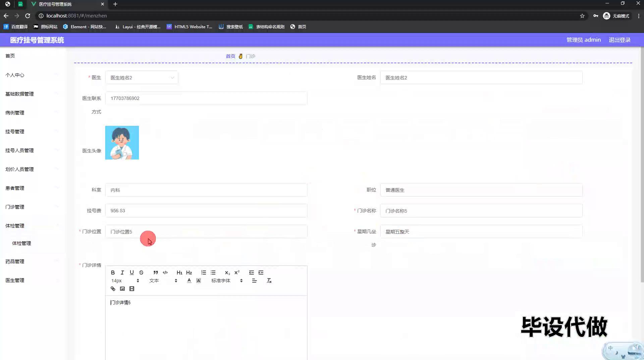Open 挂号管理 in the sidebar

(15, 132)
